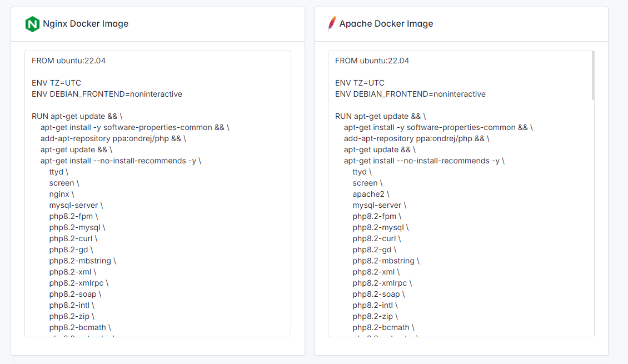Image resolution: width=628 pixels, height=364 pixels.
Task: Click php8.2-fpm in the Nginx Dockerfile
Action: (x=74, y=216)
